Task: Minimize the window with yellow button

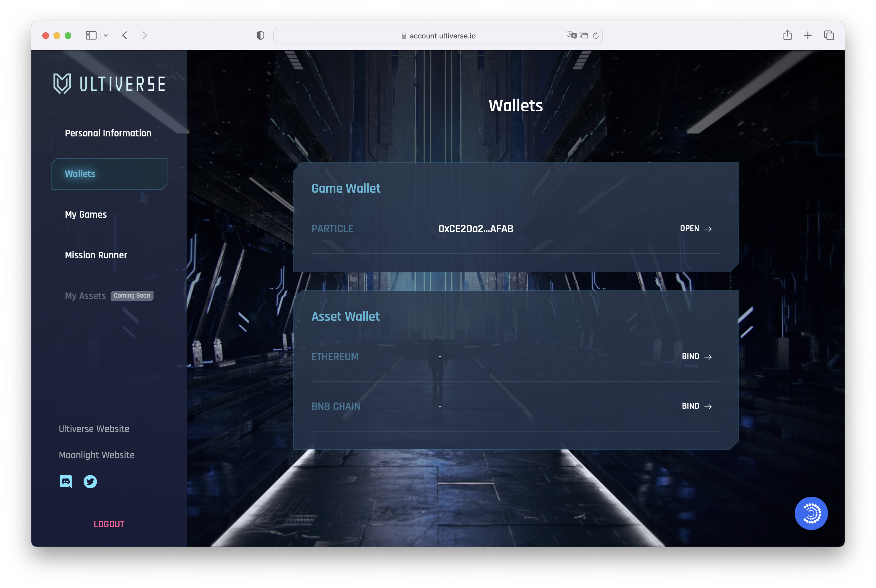Action: point(57,36)
